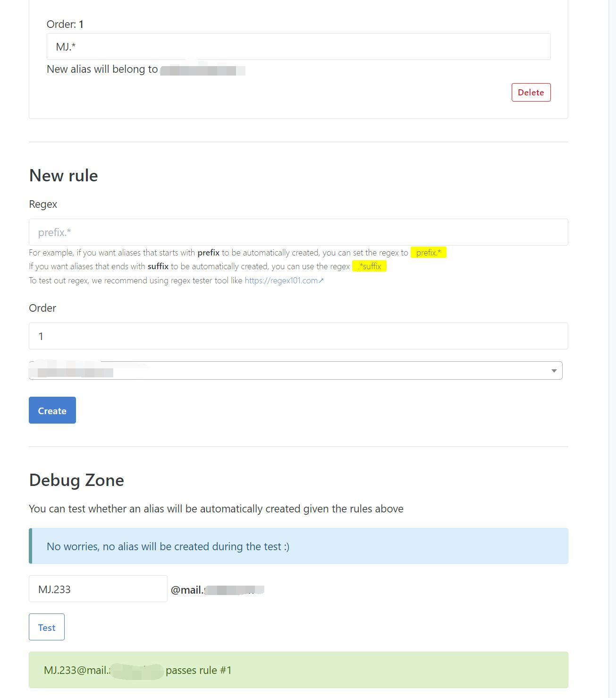Click the New rule section heading

[63, 175]
